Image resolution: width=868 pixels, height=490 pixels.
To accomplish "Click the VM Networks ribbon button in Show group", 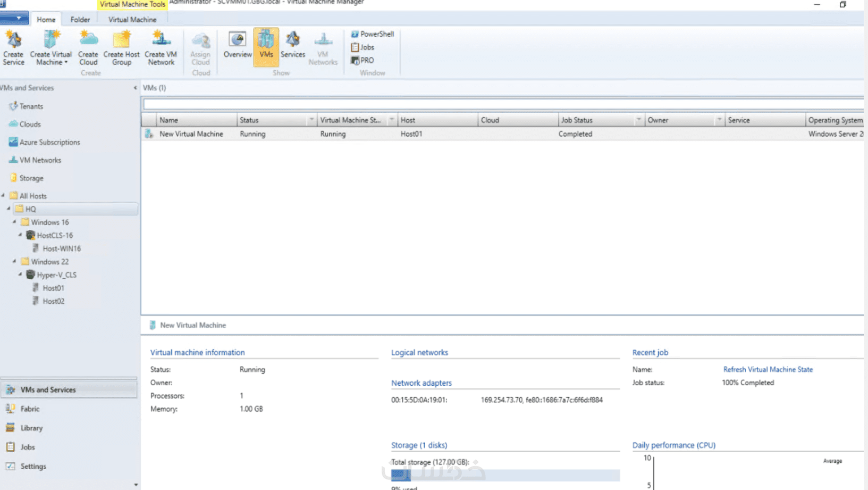I will click(323, 48).
